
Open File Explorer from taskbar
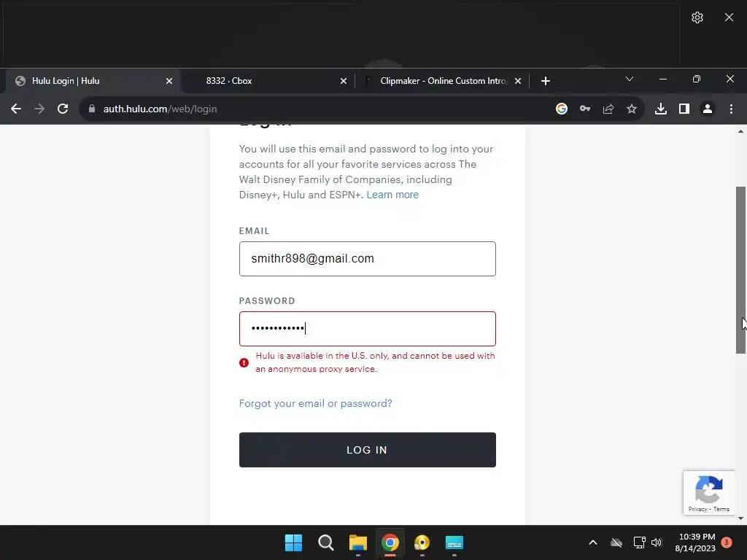pos(357,542)
